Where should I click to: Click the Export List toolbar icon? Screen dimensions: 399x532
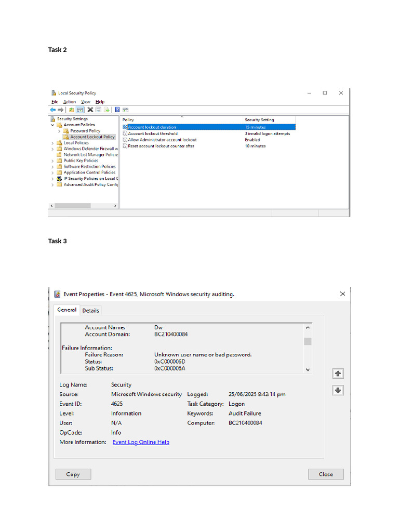107,110
